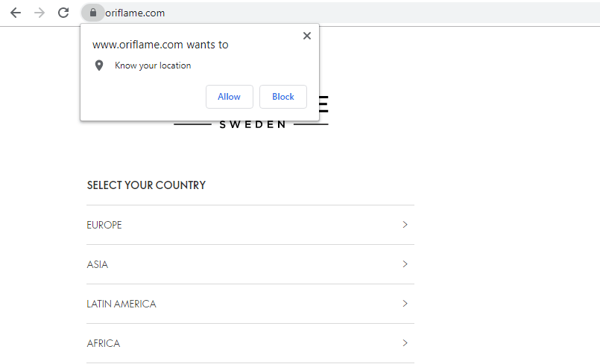Block the location access request
Image resolution: width=600 pixels, height=364 pixels.
click(x=283, y=97)
